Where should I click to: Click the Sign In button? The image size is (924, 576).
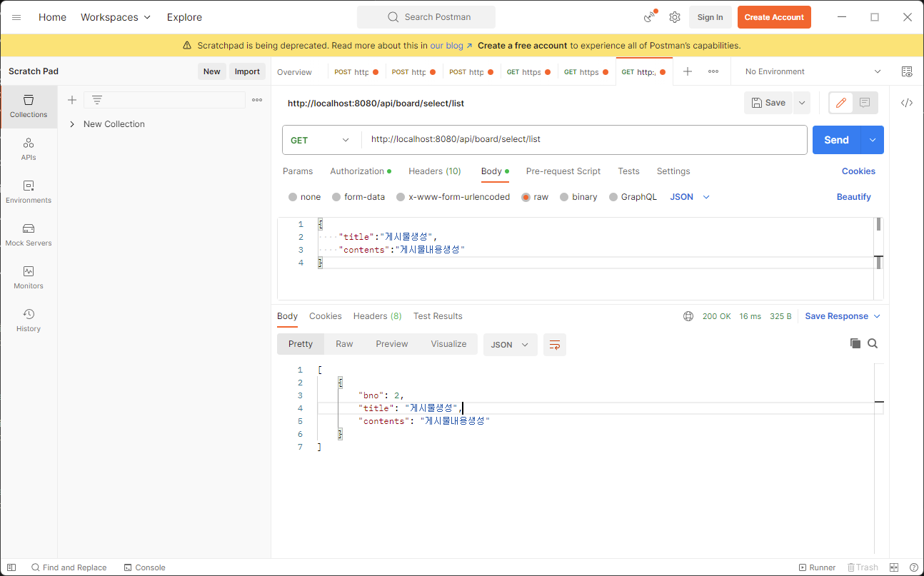point(710,17)
